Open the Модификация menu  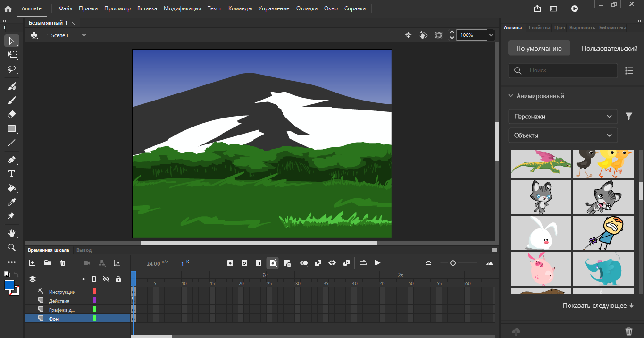click(x=182, y=8)
